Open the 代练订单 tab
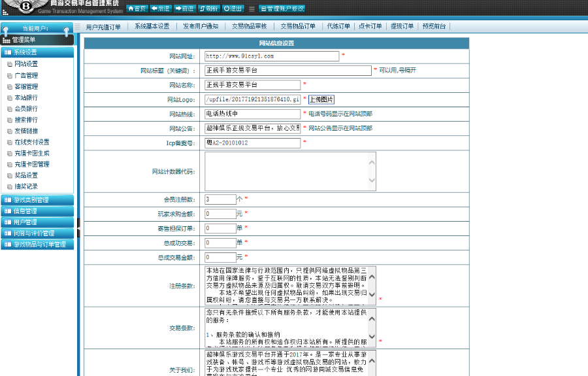 (338, 26)
